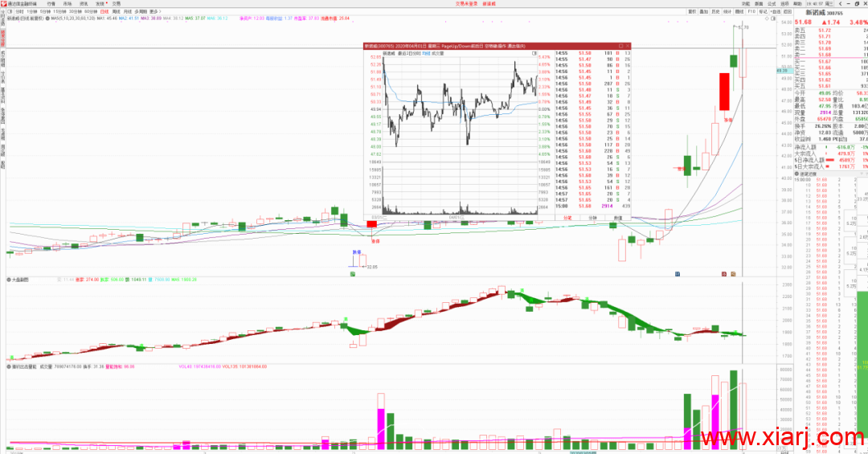Open the 帮助 menu at top right
The image size is (868, 454).
(797, 4)
